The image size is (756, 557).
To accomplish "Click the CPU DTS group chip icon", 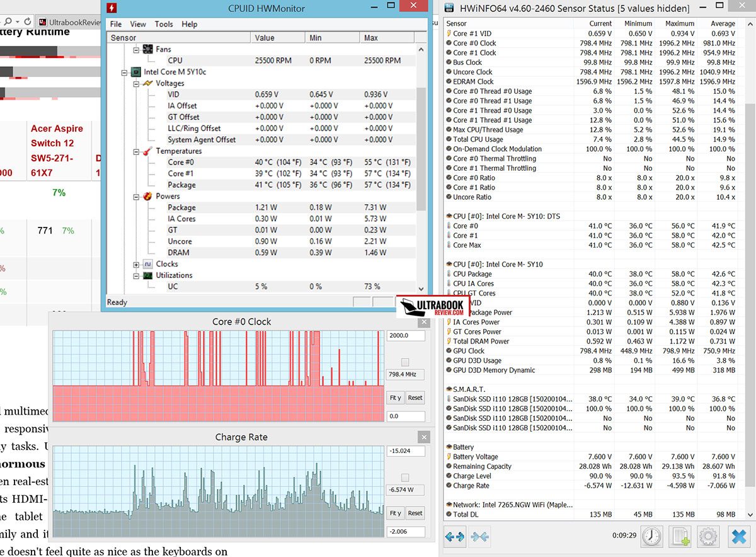I will 448,216.
